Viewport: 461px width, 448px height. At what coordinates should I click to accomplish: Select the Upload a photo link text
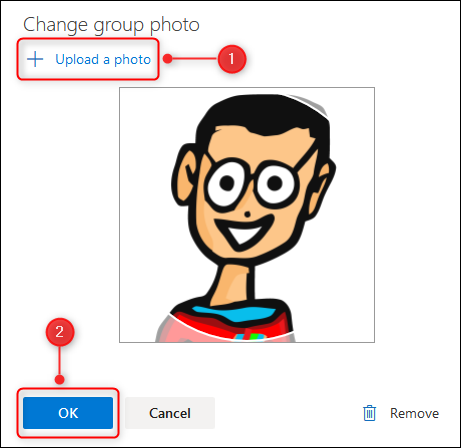(x=103, y=60)
